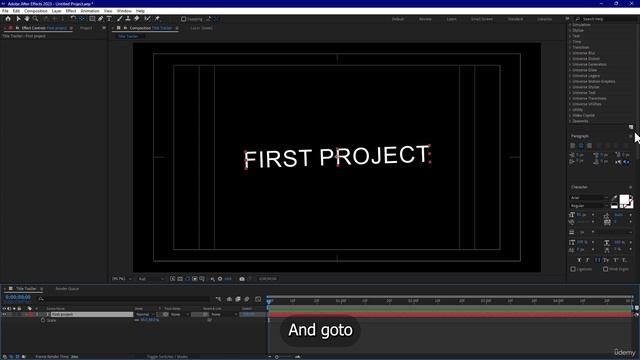Image resolution: width=640 pixels, height=360 pixels.
Task: Select the Brush tool
Action: click(120, 19)
